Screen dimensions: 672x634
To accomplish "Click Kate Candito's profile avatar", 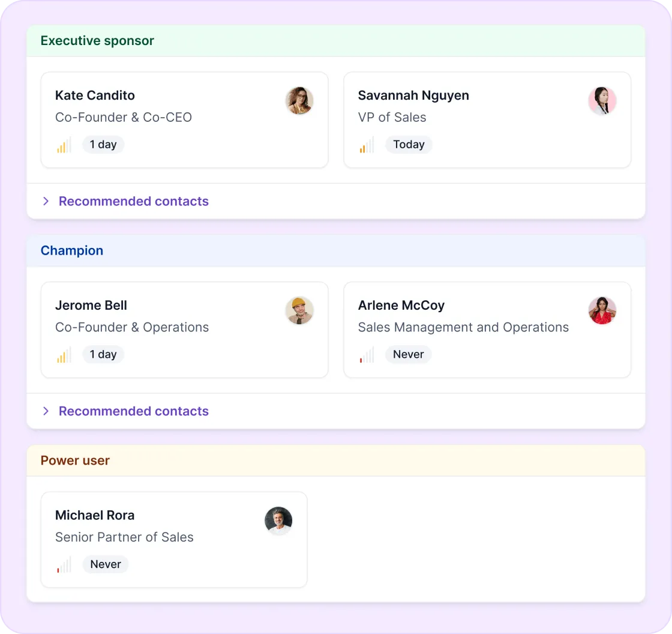I will tap(299, 101).
